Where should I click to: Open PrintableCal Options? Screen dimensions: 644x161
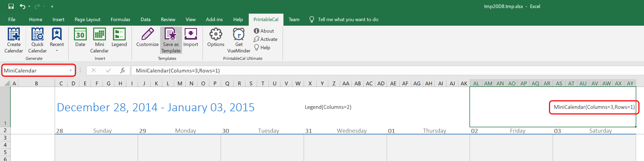pos(216,34)
